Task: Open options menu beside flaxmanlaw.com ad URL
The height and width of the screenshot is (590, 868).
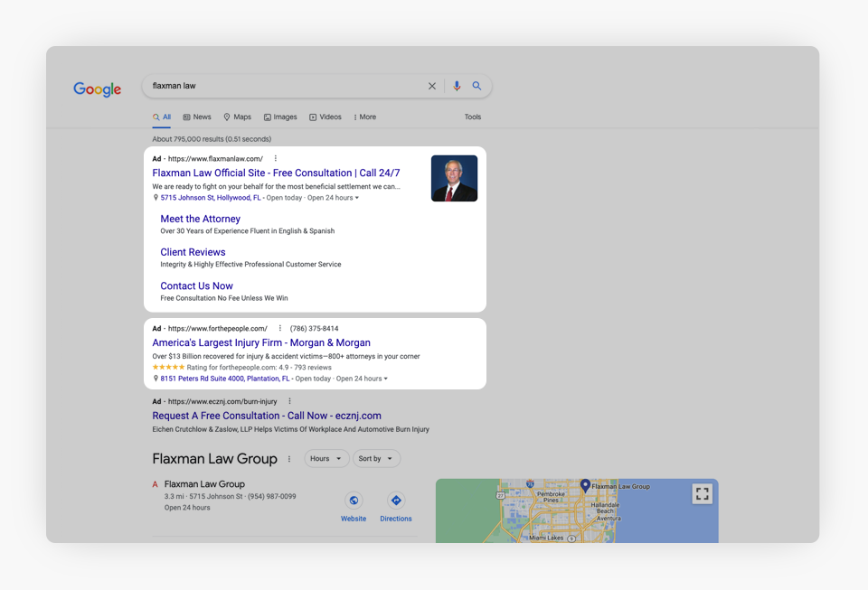Action: pos(276,159)
